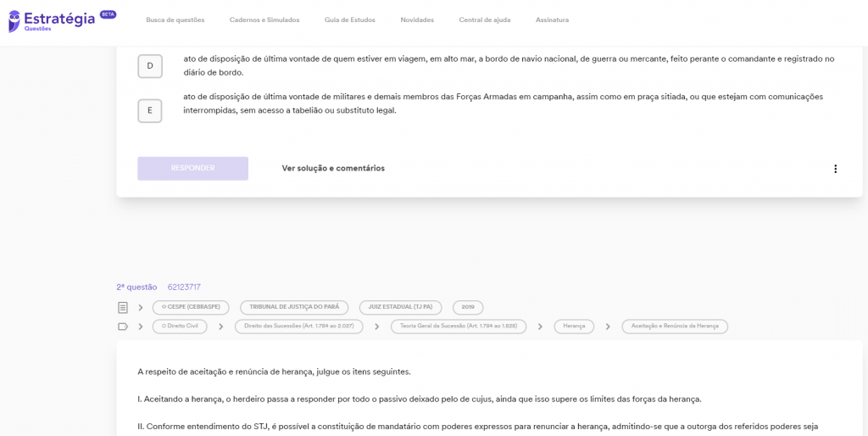Click statement I about passivo da herança
The image size is (868, 436).
tap(420, 399)
